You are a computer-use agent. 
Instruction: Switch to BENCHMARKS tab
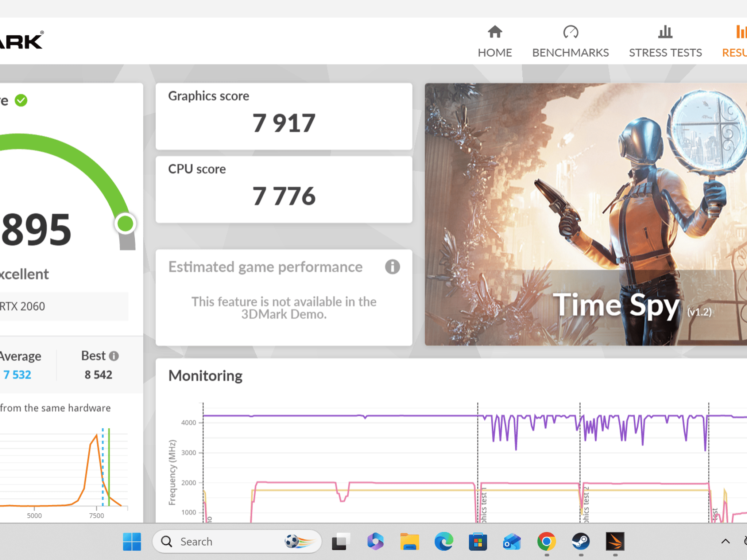(570, 41)
